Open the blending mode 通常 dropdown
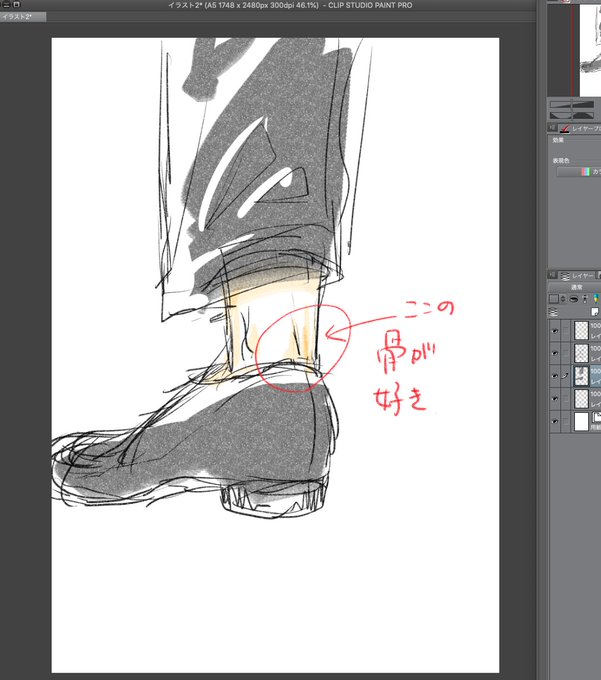The height and width of the screenshot is (680, 601). pos(575,287)
